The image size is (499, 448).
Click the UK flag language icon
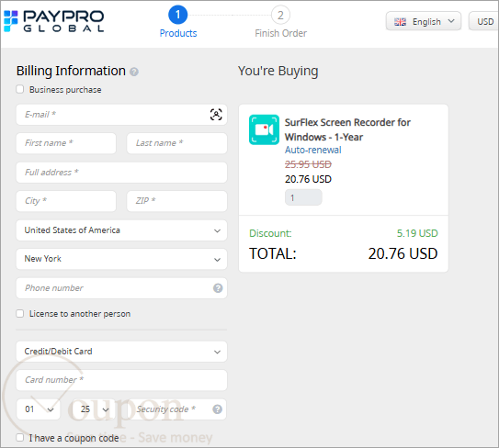tap(400, 22)
